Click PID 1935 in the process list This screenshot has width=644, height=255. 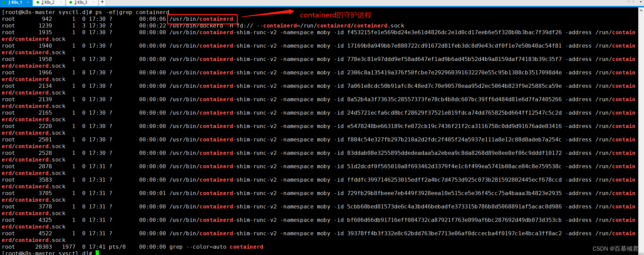45,33
